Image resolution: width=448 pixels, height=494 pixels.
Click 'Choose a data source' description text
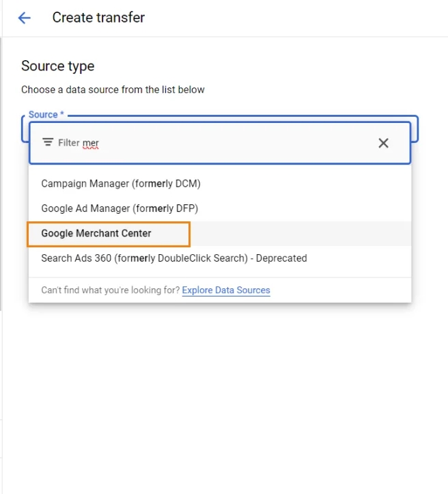coord(113,90)
